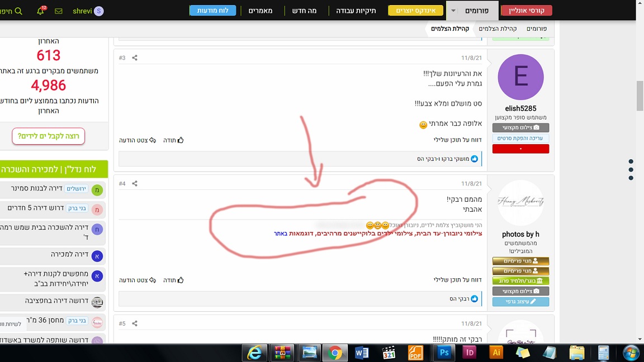Click the בוגר/תלמיד פרוג green badge
This screenshot has height=362, width=644.
coord(521,281)
